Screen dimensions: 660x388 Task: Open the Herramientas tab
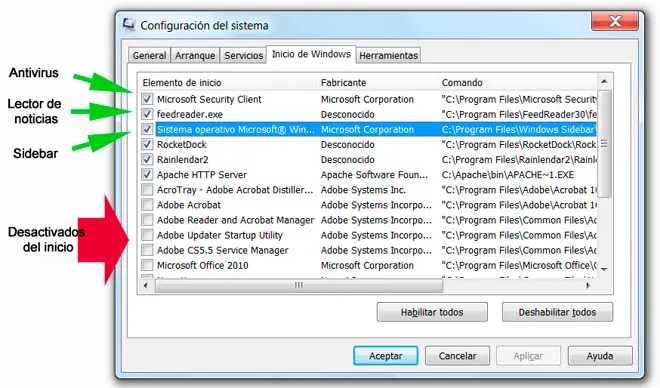coord(388,56)
